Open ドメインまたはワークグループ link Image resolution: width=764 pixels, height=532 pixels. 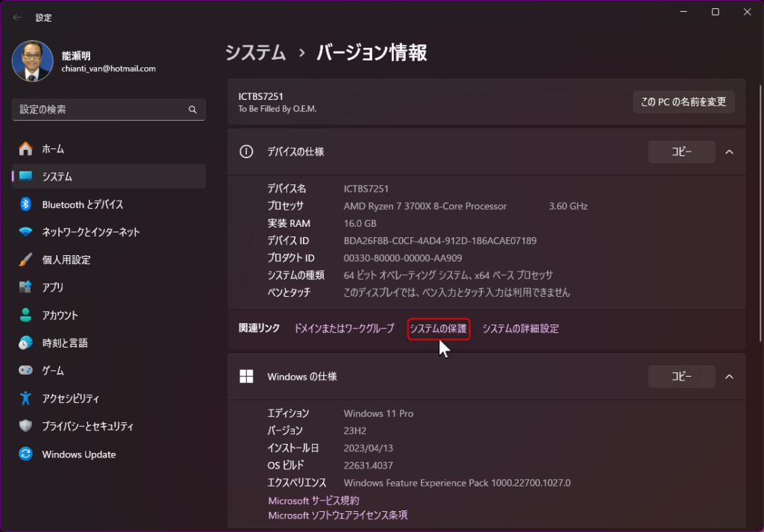pos(344,328)
